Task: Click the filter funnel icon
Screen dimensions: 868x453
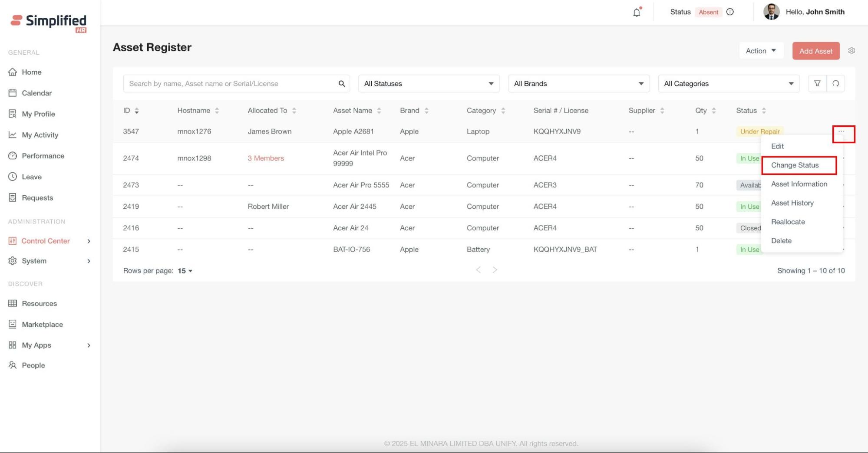Action: click(817, 83)
